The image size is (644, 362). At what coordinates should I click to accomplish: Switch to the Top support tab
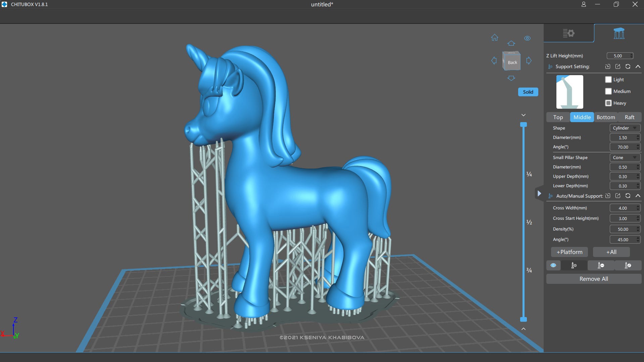click(558, 117)
